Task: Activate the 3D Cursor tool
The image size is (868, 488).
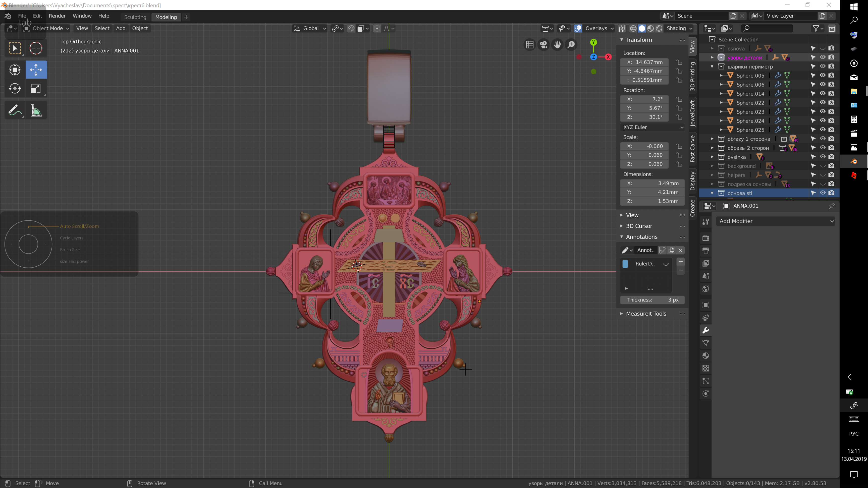Action: tap(36, 48)
